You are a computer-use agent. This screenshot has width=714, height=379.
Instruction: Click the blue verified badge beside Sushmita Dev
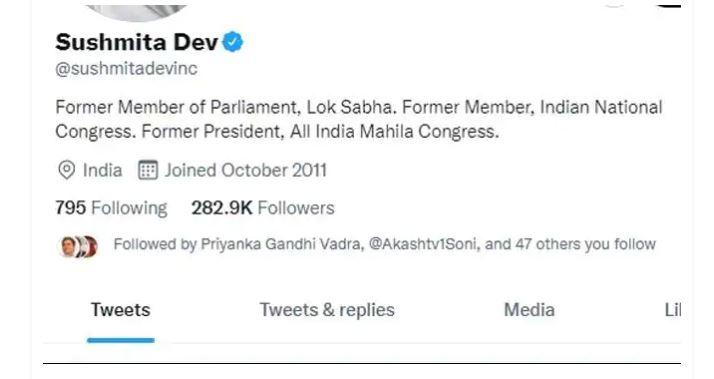click(233, 42)
